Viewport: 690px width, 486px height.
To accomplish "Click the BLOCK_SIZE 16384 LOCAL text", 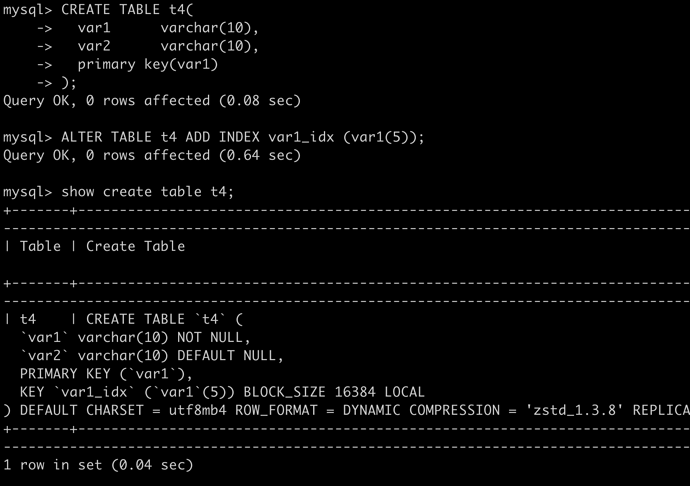I will (334, 392).
